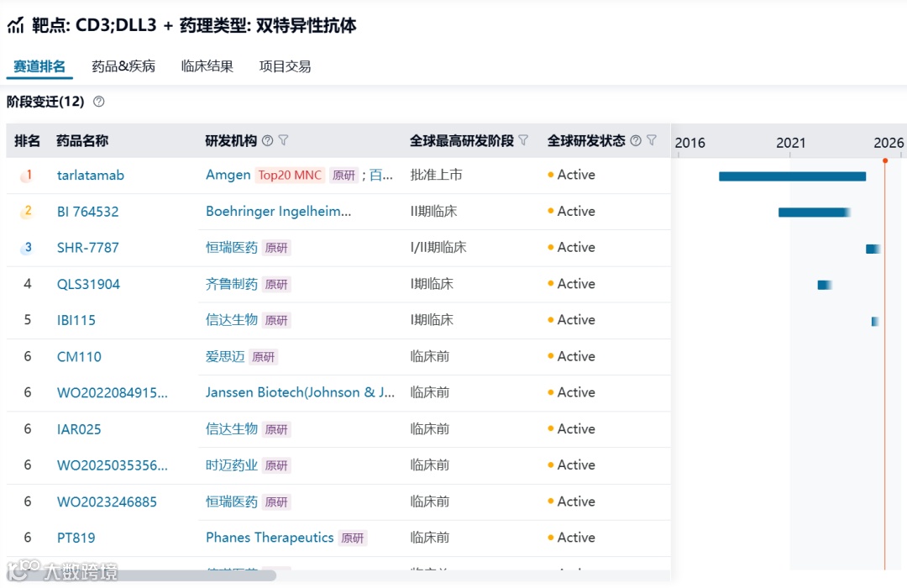This screenshot has width=907, height=588.
Task: Open the Amgen organization link
Action: (228, 175)
